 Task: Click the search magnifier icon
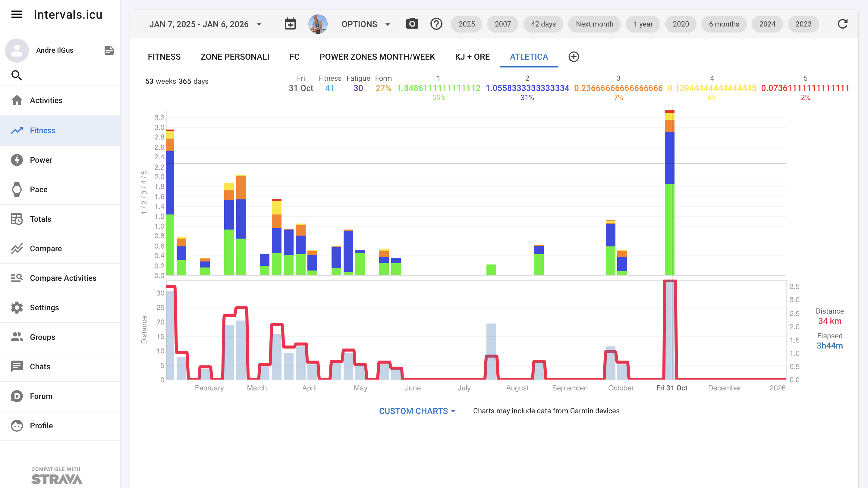(17, 75)
